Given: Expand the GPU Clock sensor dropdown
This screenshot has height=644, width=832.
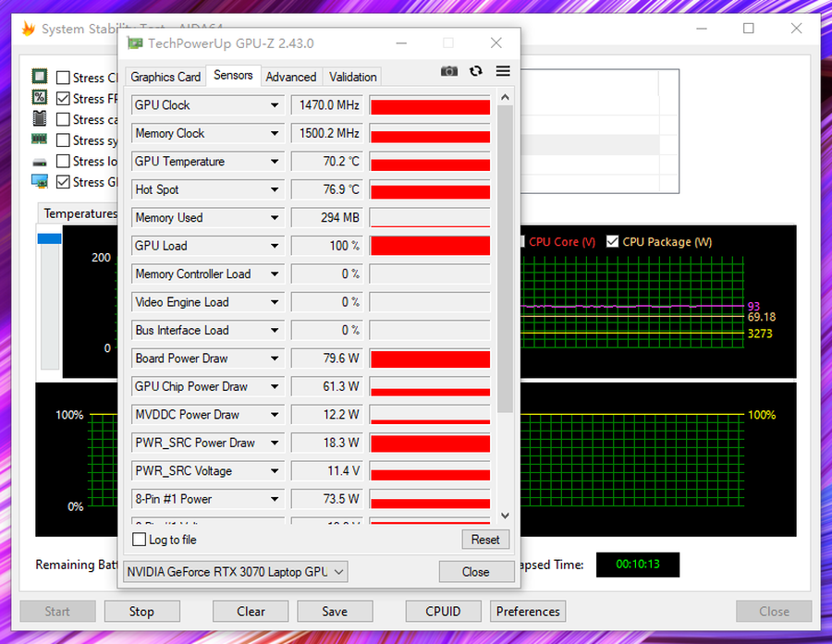Looking at the screenshot, I should (275, 105).
